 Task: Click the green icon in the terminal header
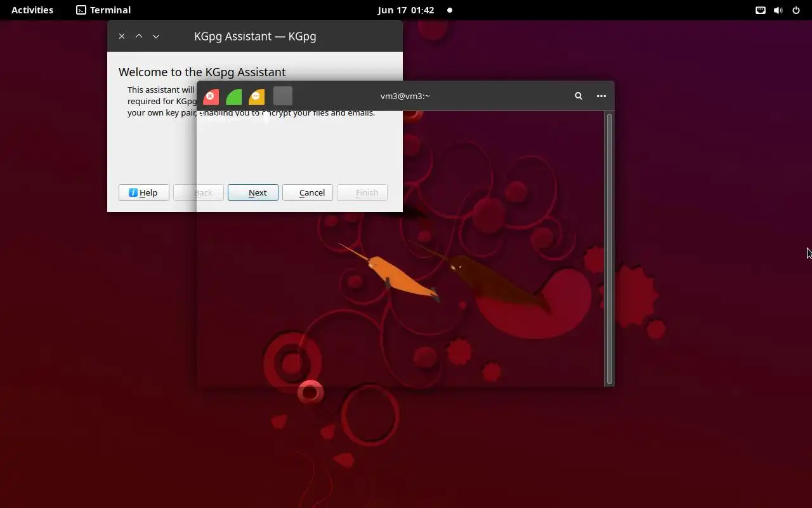[234, 97]
